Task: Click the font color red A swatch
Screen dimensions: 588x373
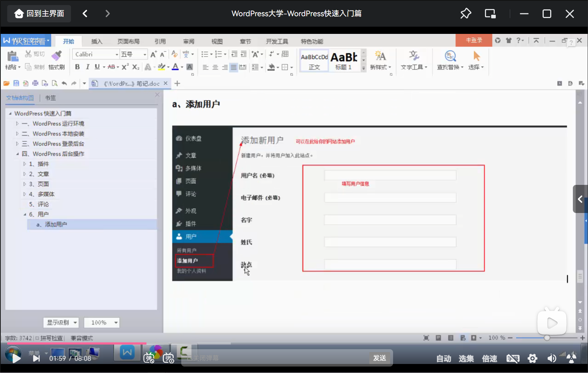Action: [x=175, y=67]
